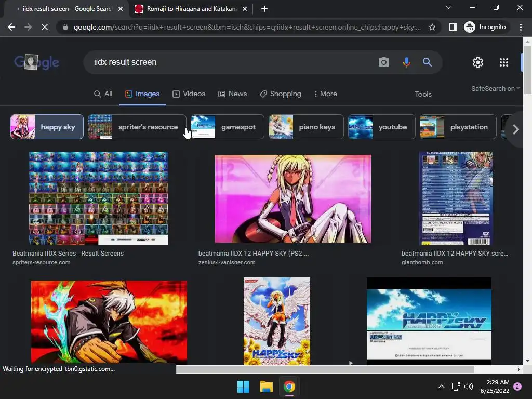Click the horizontal scrollbar at the bottom
Screen dimensions: 532x399
(x=325, y=369)
